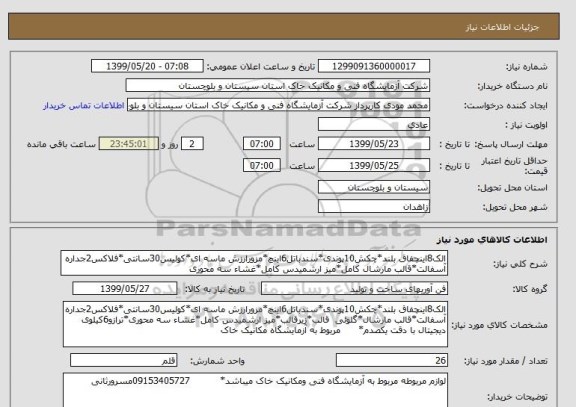Click the remaining days field showing 2
This screenshot has height=407, width=576.
click(x=192, y=144)
